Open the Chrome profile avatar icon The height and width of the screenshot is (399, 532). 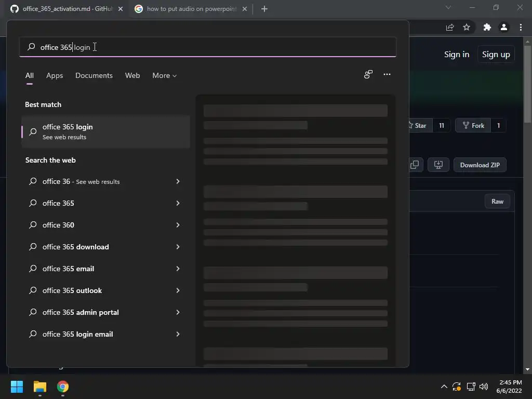coord(504,27)
